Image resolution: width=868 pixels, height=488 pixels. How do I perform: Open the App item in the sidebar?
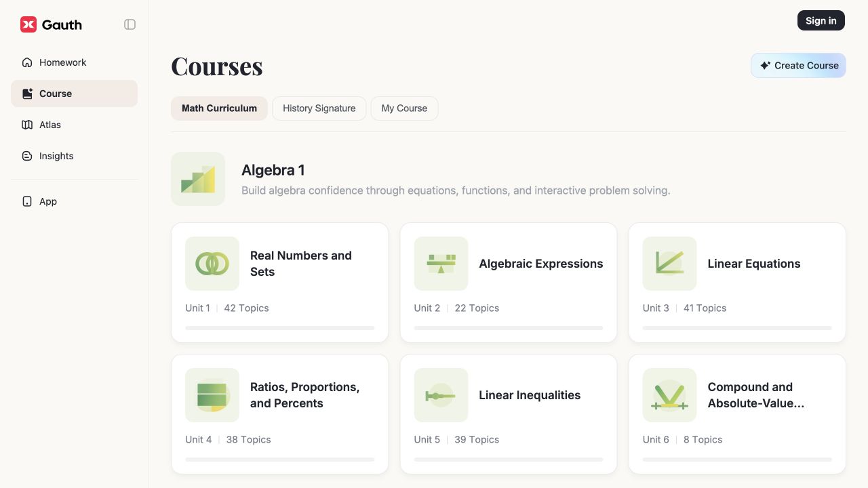(x=74, y=201)
